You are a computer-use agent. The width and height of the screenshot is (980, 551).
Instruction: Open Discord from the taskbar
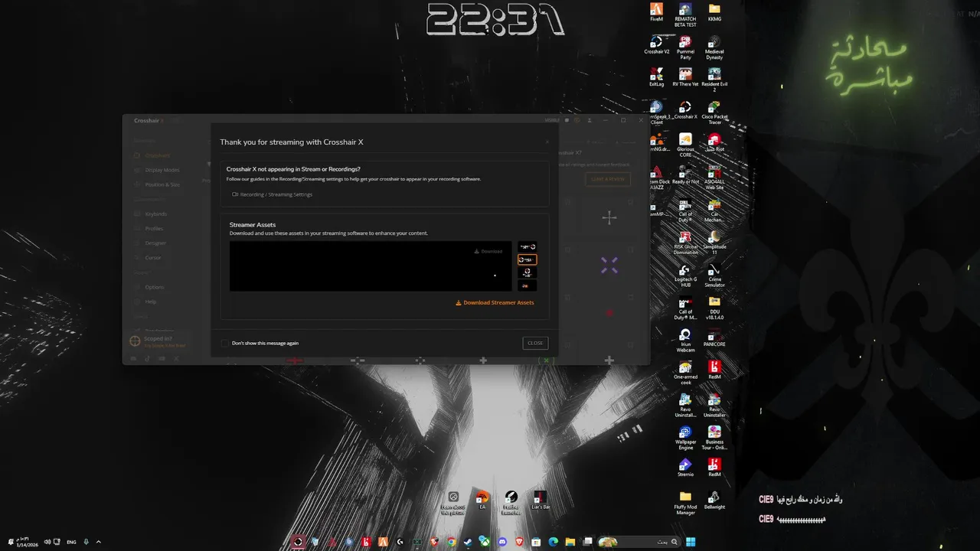tap(502, 542)
